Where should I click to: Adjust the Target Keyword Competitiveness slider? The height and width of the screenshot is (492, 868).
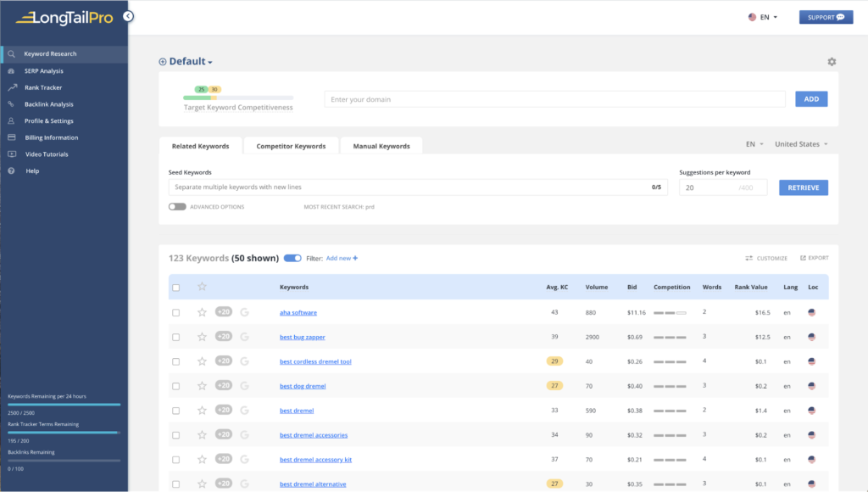pos(238,98)
